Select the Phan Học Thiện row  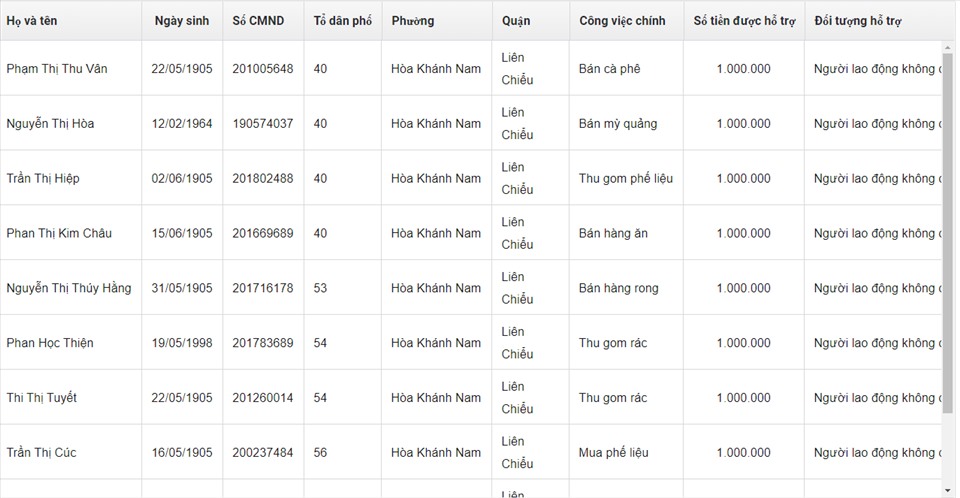[x=471, y=342]
